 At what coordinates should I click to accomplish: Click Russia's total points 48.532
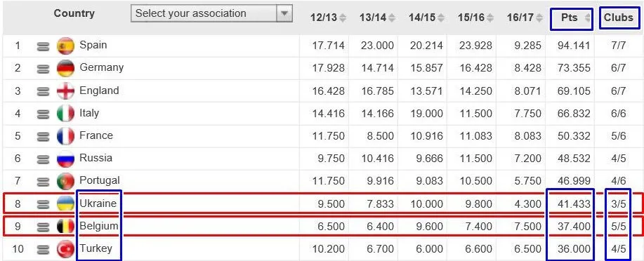[x=574, y=159]
